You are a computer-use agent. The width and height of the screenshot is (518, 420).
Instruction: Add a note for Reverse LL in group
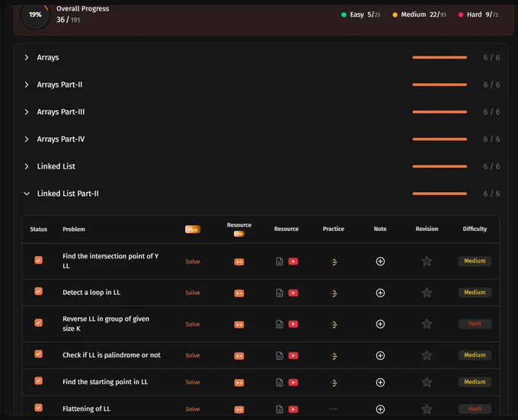(x=380, y=324)
